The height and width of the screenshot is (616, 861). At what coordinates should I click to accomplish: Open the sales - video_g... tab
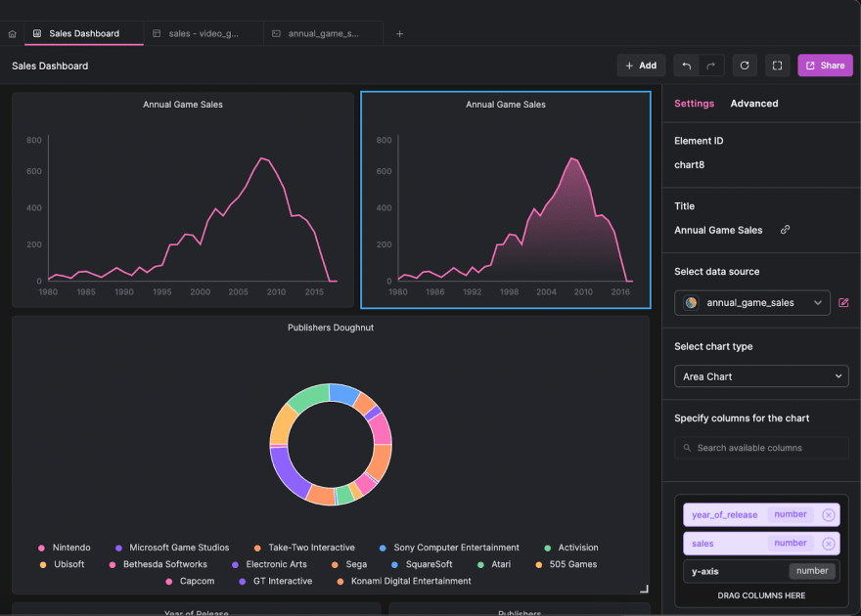(204, 33)
